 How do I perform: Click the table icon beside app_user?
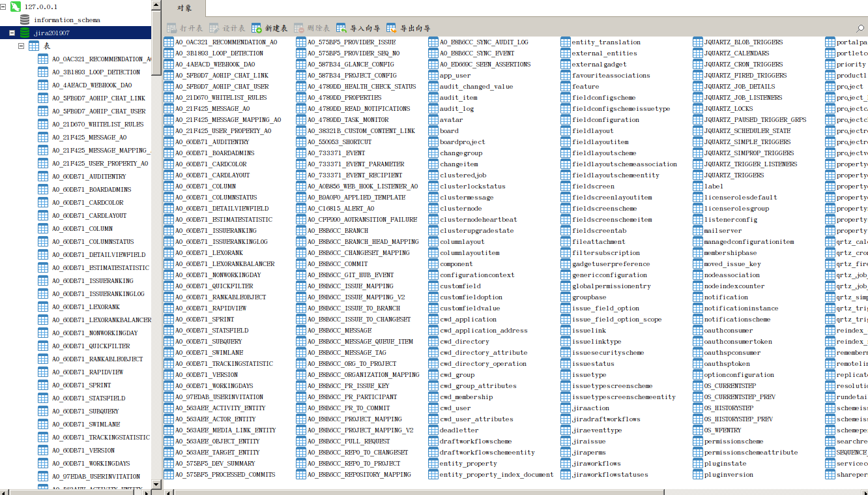coord(433,76)
